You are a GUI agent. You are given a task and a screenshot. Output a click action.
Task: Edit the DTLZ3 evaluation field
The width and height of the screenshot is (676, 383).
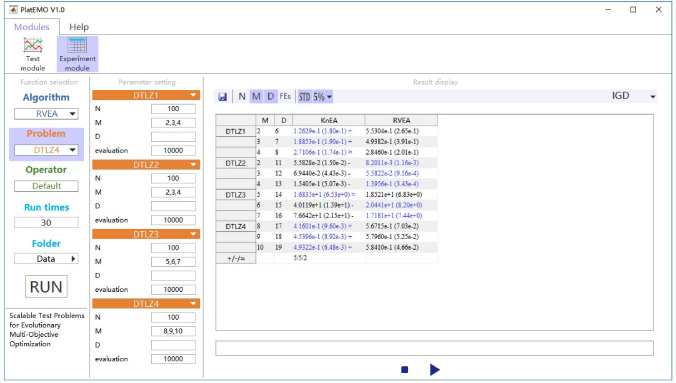pyautogui.click(x=173, y=289)
